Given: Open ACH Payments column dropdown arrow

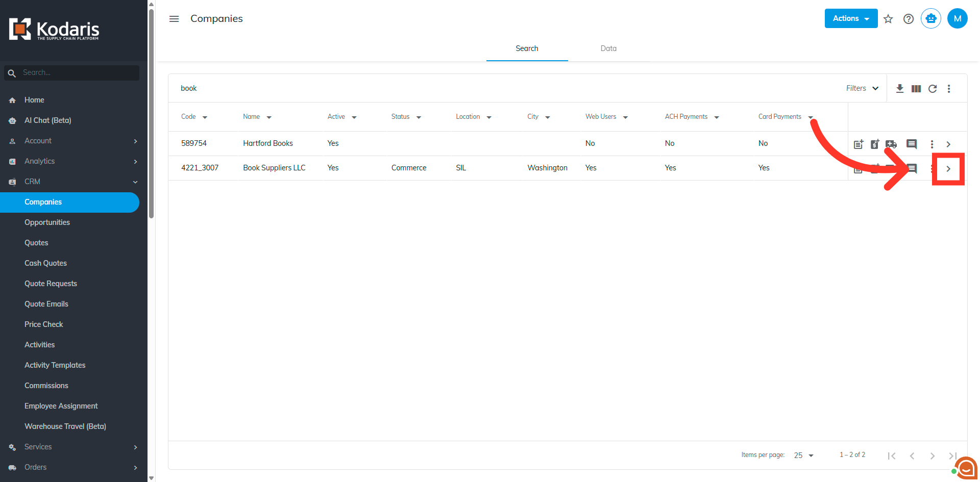Looking at the screenshot, I should coord(717,117).
